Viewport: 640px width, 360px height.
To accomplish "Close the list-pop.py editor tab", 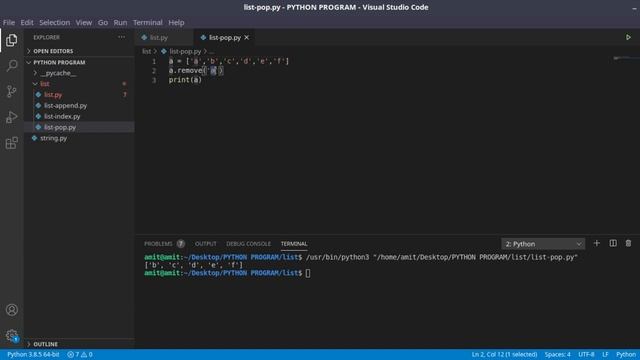I will 247,38.
